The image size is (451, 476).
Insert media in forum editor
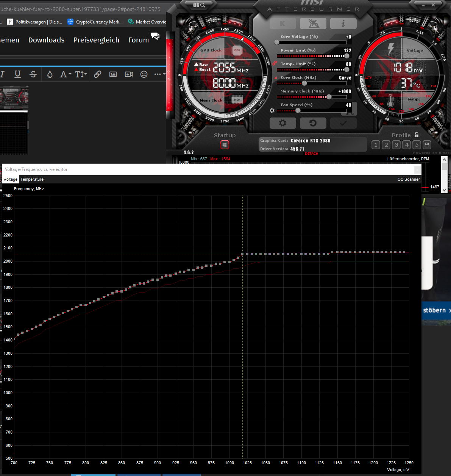coord(129,74)
